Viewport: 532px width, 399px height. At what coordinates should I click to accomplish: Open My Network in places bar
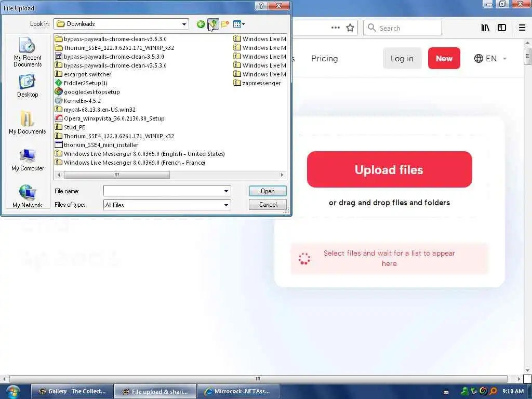pyautogui.click(x=28, y=196)
